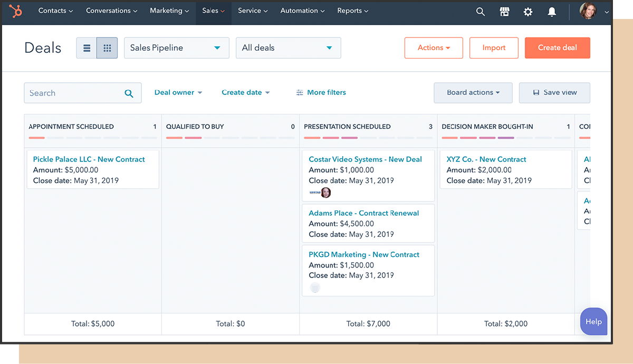
Task: Open the Sales Pipeline dropdown
Action: (176, 47)
